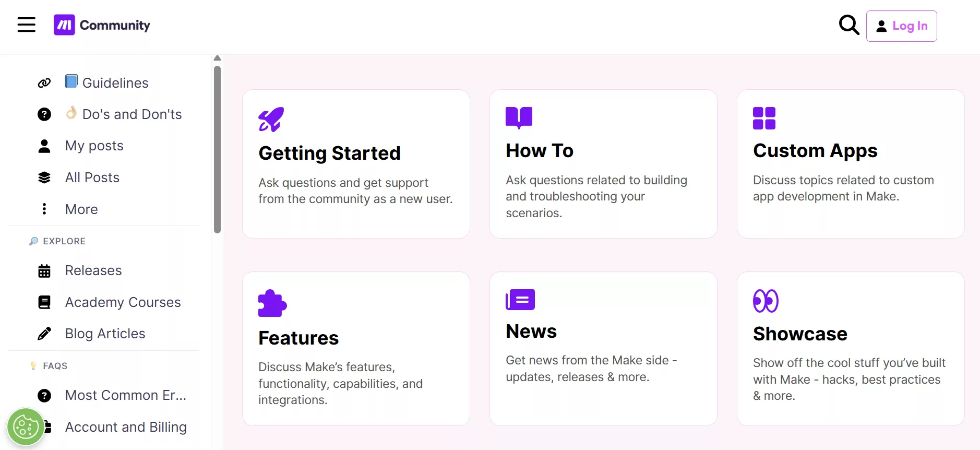Screen dimensions: 980x450
Task: Click the Make Community logo
Action: click(102, 25)
